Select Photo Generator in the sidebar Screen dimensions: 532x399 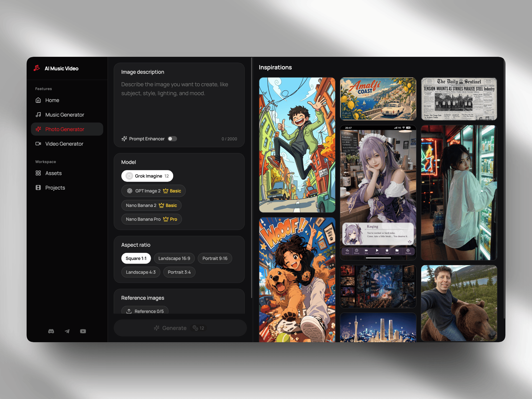67,129
